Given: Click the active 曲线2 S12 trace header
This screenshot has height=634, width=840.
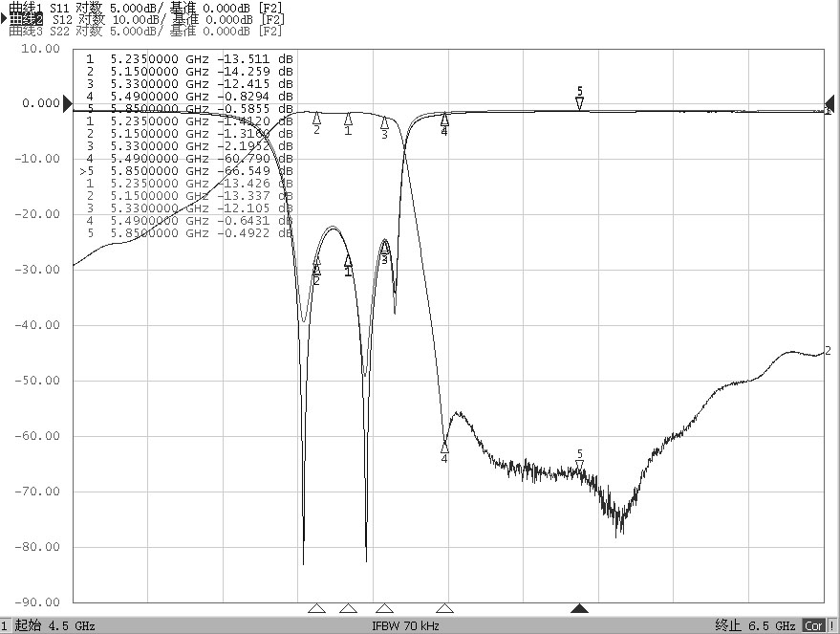Looking at the screenshot, I should point(143,19).
